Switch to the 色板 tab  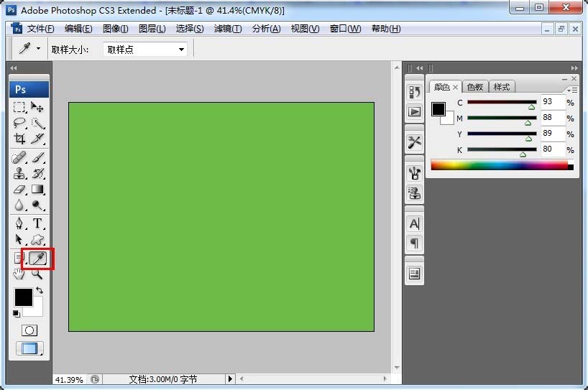(x=475, y=87)
